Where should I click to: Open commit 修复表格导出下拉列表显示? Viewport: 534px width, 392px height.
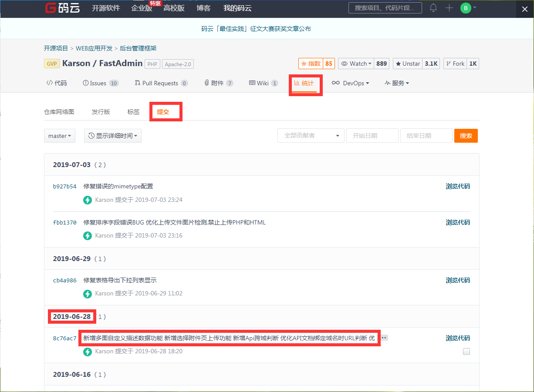(x=120, y=280)
